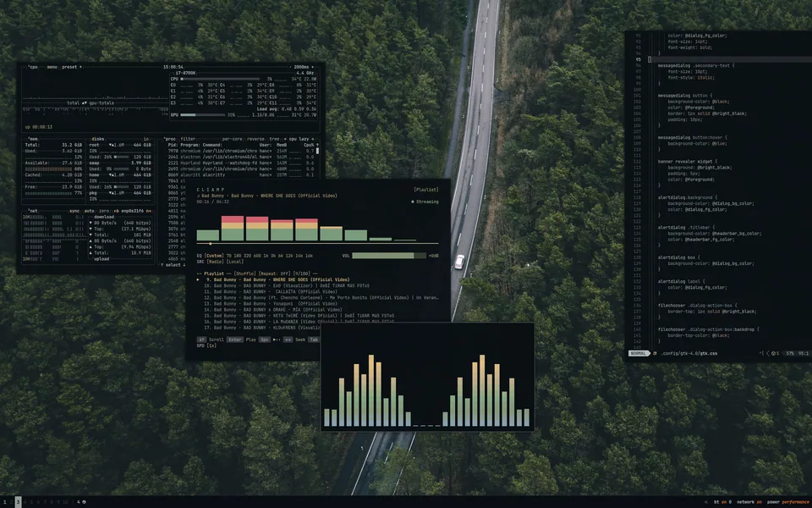The height and width of the screenshot is (508, 812).
Task: Select the chromium process with Pid 7978
Action: (x=241, y=151)
